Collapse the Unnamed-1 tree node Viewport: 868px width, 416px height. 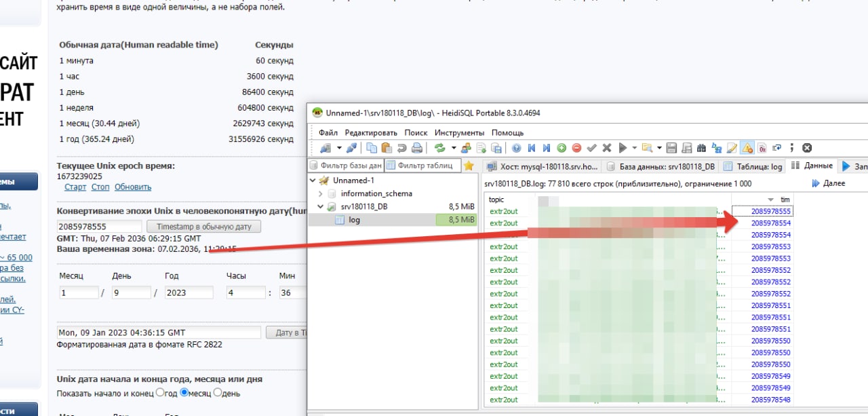(x=313, y=181)
